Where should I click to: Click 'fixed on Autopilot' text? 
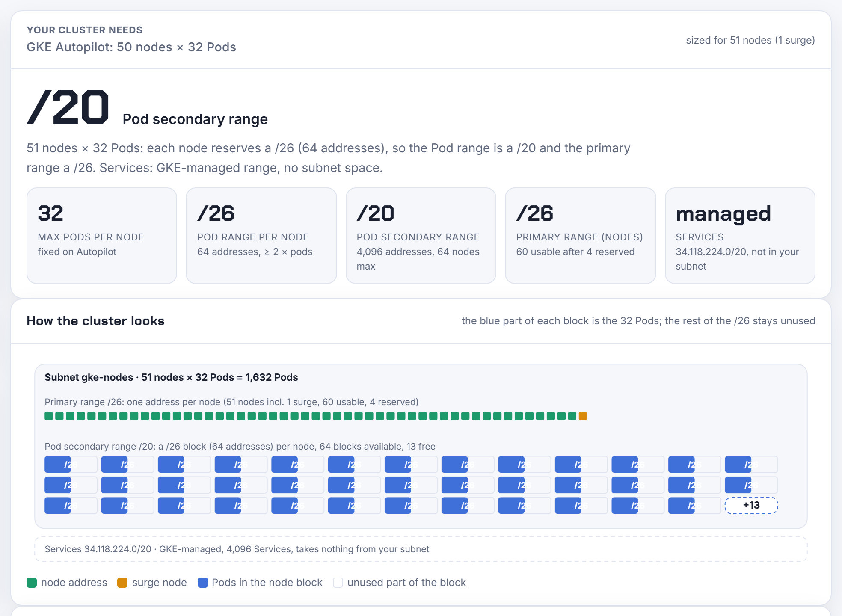click(77, 252)
